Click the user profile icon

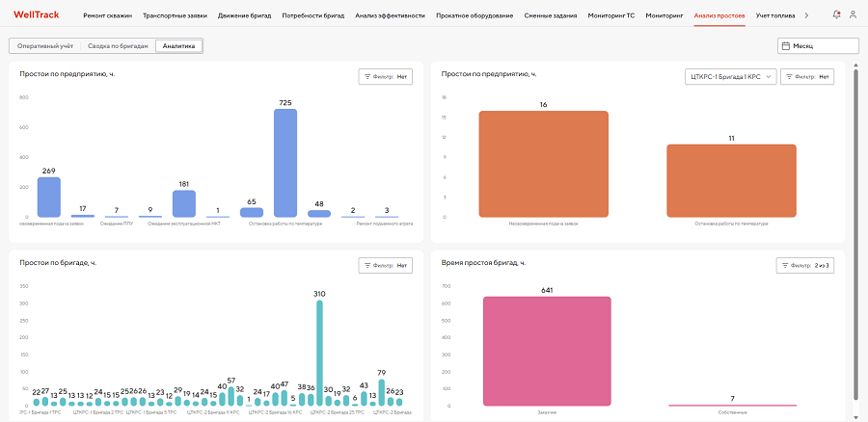(853, 15)
